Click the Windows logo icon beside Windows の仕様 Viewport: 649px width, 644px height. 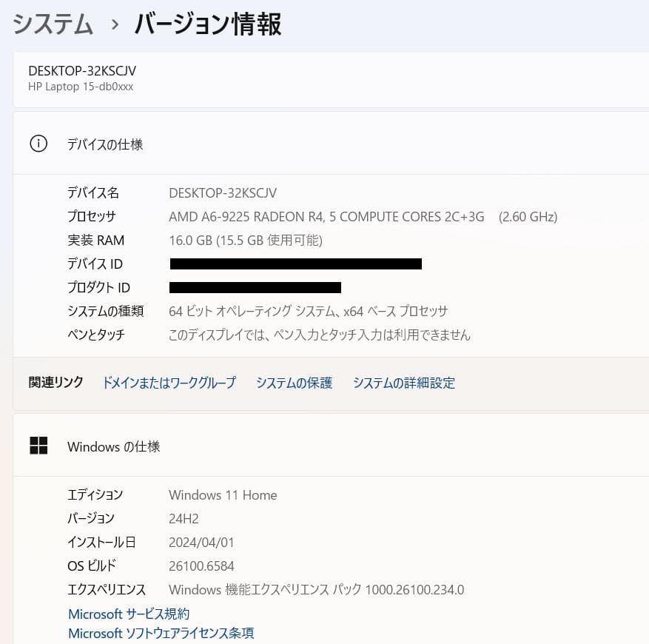pos(38,446)
